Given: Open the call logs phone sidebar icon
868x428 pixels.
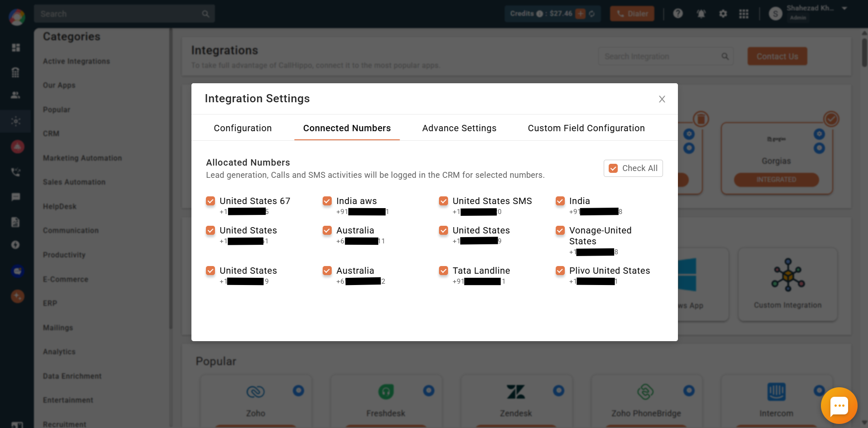Looking at the screenshot, I should pos(16,172).
